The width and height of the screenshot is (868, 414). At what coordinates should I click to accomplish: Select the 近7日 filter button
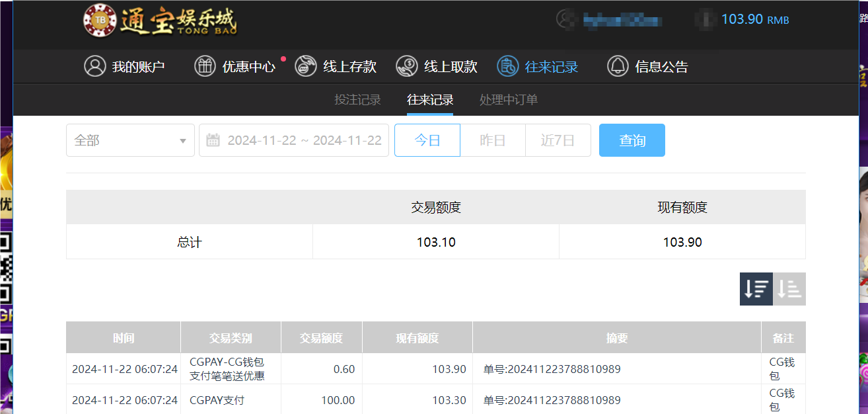click(x=558, y=140)
